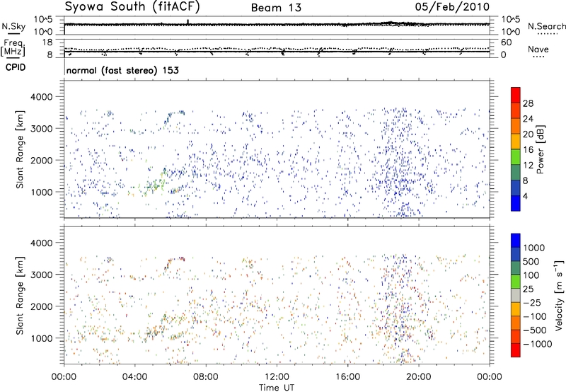Click the noise spike near 07:00 in N.Sky trace

point(187,22)
